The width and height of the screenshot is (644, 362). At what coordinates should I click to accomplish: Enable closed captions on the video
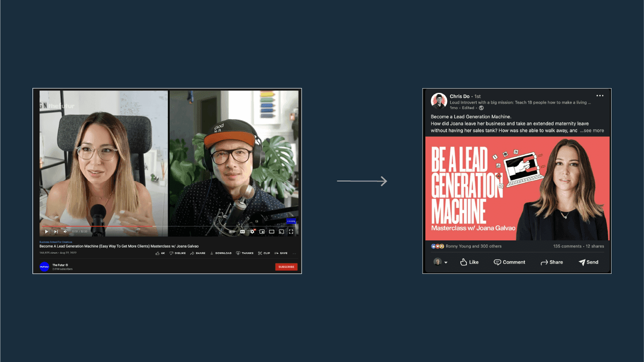point(242,231)
